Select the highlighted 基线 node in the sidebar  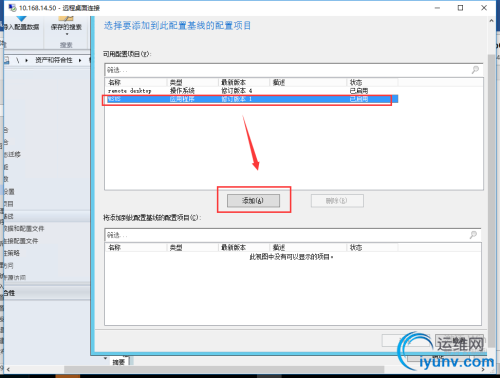pyautogui.click(x=47, y=216)
